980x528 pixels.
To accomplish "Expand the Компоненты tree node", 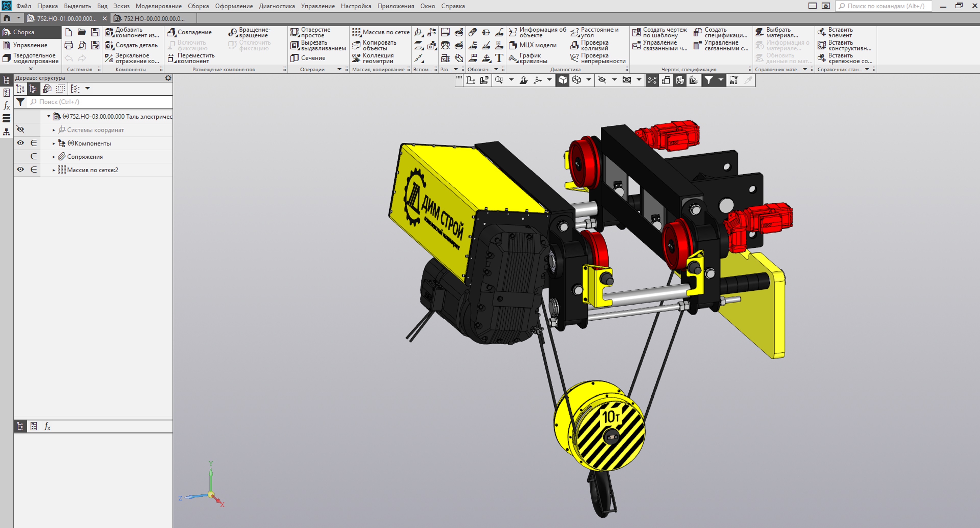I will click(x=54, y=143).
